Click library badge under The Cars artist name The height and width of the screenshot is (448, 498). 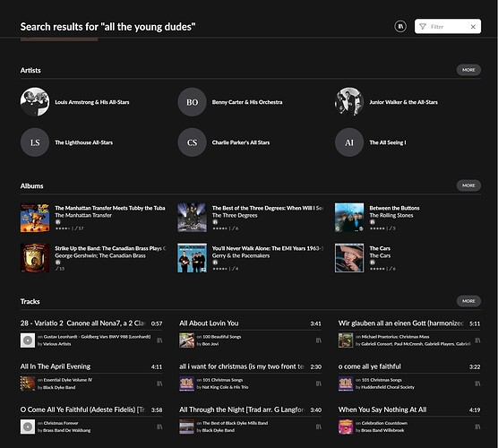tap(373, 263)
